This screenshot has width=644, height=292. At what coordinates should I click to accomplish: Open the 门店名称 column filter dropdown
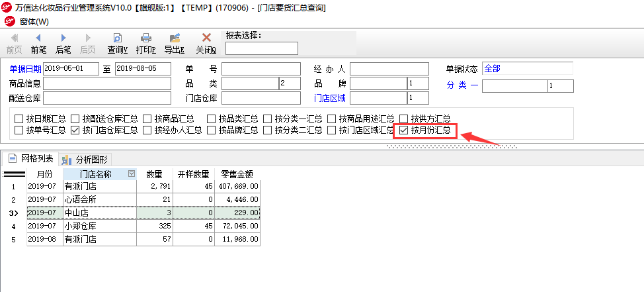click(132, 173)
